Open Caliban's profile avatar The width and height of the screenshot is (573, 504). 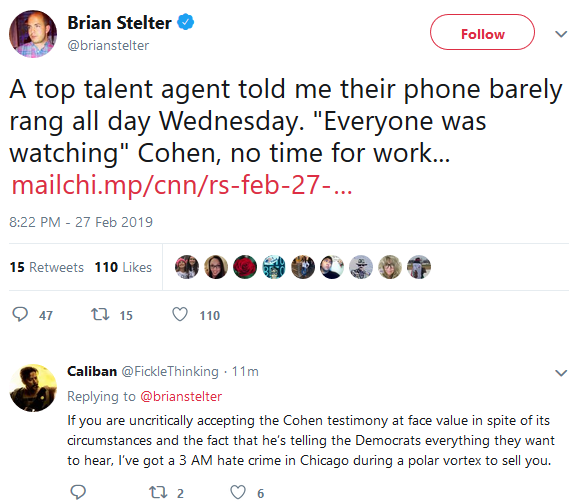coord(33,388)
